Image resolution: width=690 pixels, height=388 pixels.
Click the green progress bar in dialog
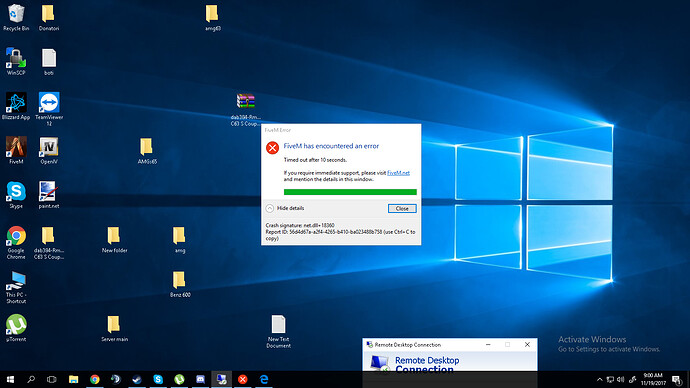350,192
